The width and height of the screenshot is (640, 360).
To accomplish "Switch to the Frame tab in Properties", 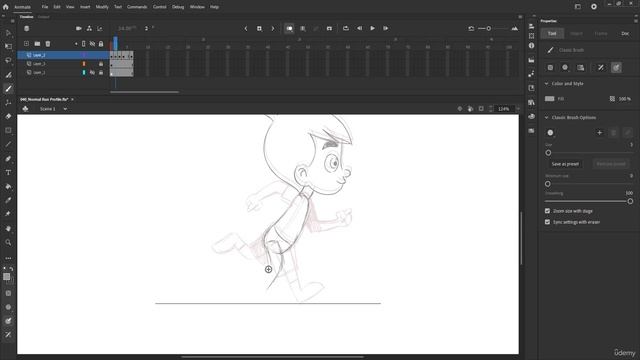I will tap(601, 33).
